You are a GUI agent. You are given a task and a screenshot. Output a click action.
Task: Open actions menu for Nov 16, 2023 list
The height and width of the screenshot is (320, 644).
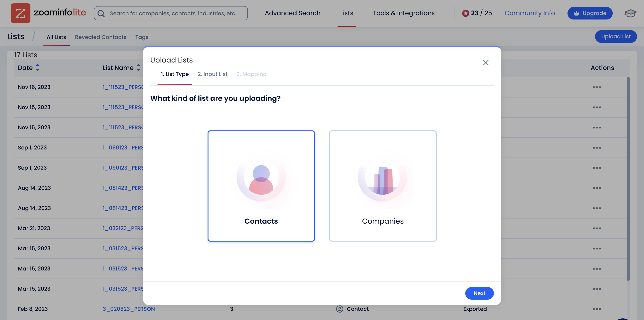pyautogui.click(x=597, y=87)
